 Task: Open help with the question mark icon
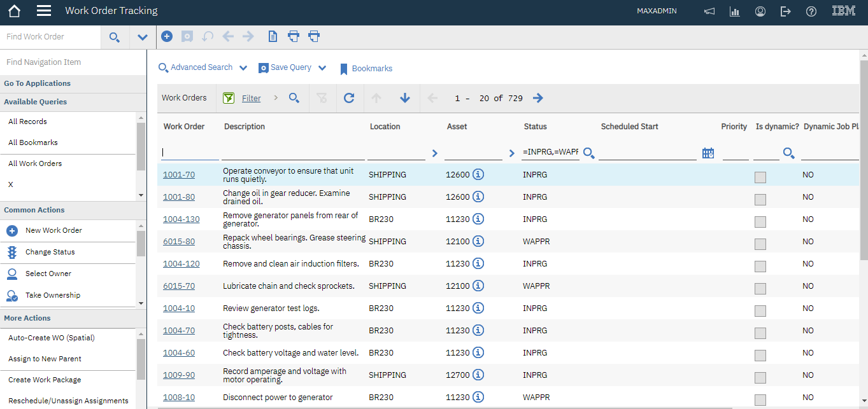coord(811,11)
